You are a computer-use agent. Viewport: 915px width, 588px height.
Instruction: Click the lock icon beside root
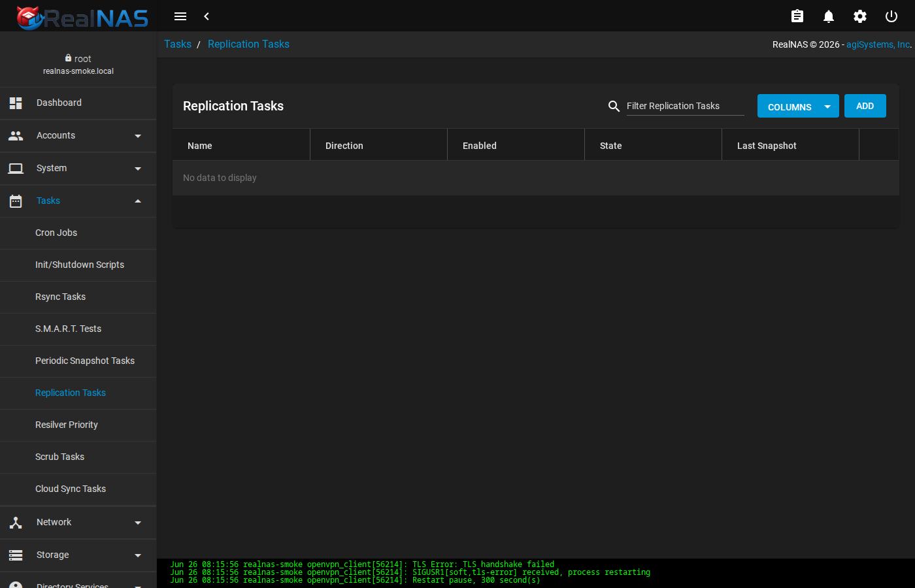[x=68, y=58]
